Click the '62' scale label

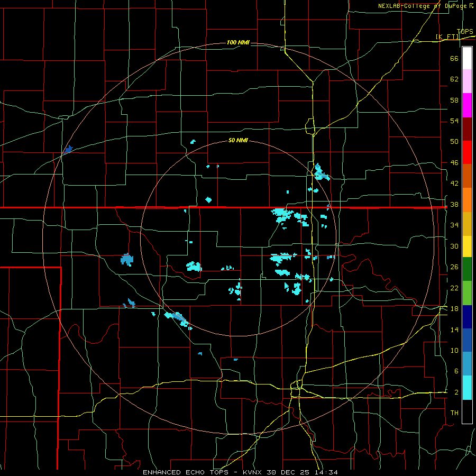(x=454, y=79)
